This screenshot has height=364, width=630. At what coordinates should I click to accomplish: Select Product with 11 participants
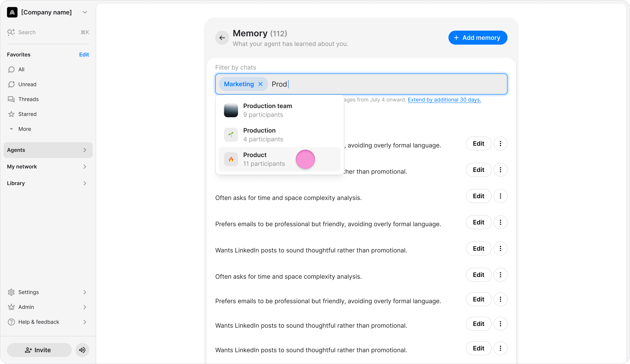click(280, 159)
